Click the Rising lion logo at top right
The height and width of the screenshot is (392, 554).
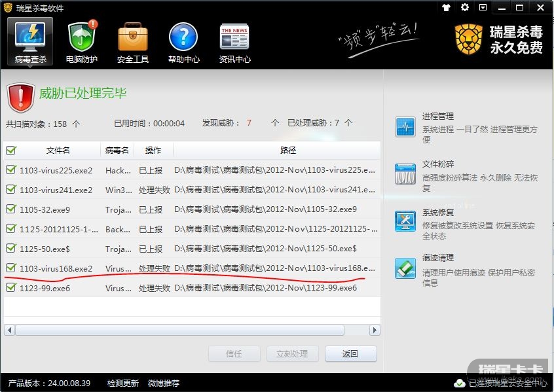click(468, 39)
